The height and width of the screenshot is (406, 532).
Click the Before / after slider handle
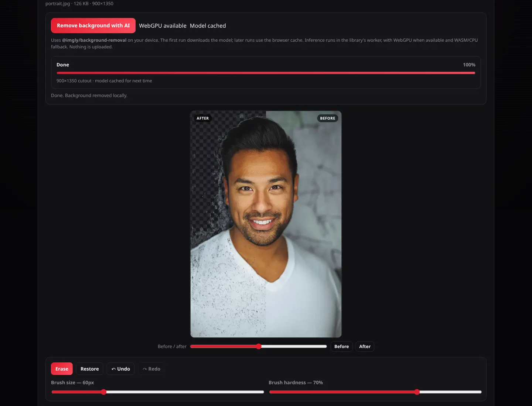click(x=259, y=346)
